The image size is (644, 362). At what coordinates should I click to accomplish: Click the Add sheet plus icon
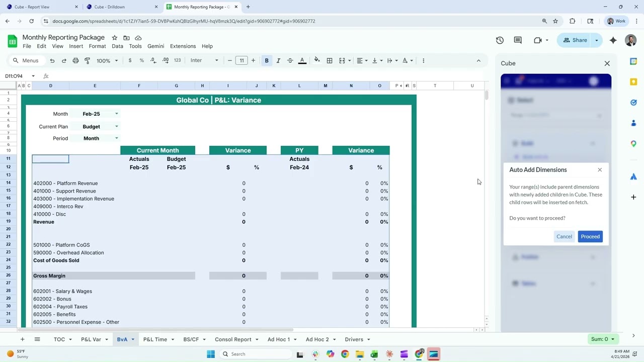tap(22, 339)
